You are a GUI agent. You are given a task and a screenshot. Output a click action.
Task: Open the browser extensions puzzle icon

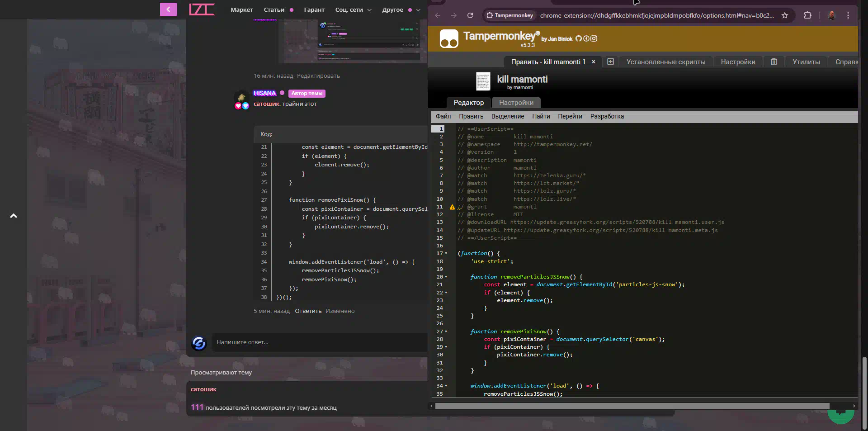pyautogui.click(x=808, y=15)
